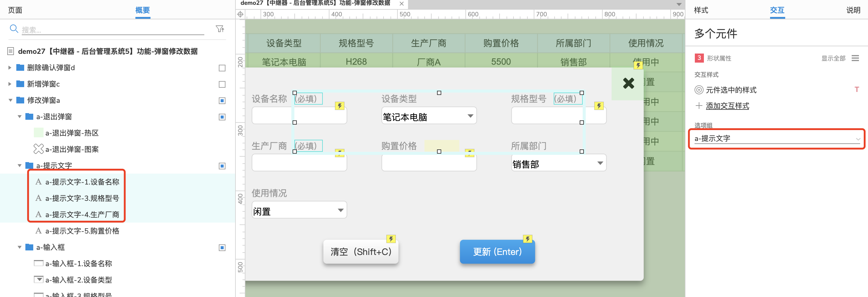This screenshot has height=297, width=868.
Task: Click the plus icon for 添加交互样式
Action: [x=699, y=106]
